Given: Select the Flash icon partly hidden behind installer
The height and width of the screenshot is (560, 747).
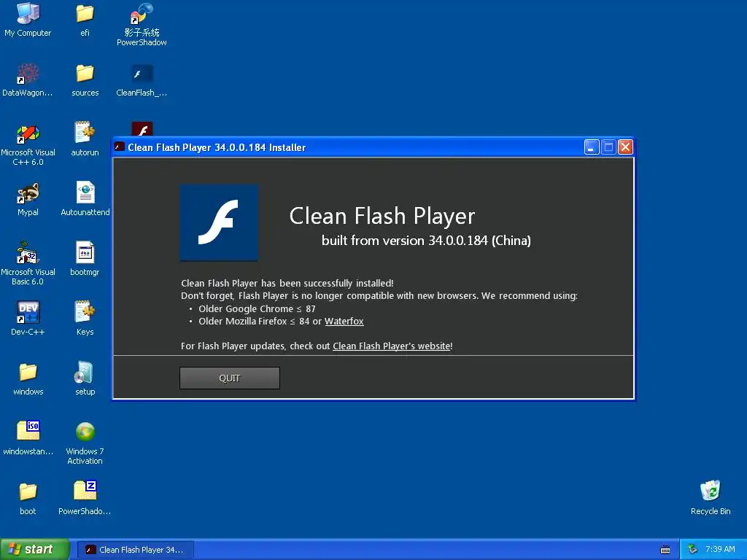Looking at the screenshot, I should 142,128.
